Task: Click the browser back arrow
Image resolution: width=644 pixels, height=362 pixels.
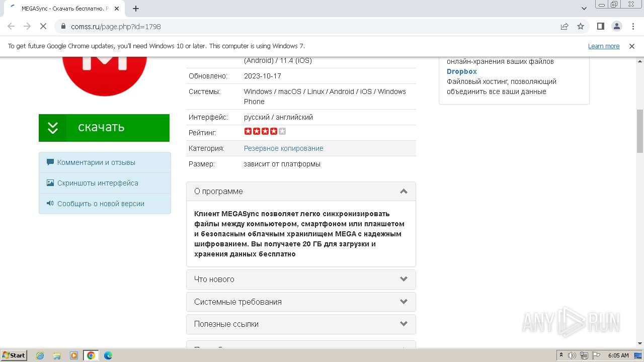Action: [11, 26]
